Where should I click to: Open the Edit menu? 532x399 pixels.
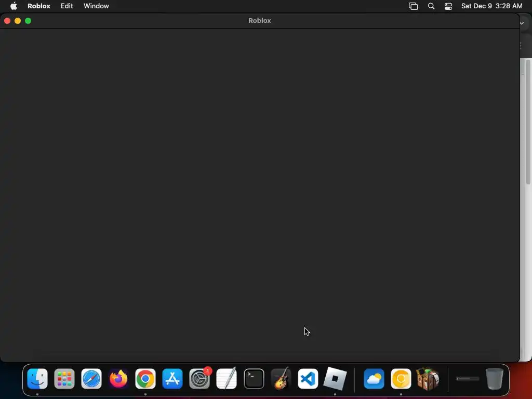pyautogui.click(x=67, y=6)
